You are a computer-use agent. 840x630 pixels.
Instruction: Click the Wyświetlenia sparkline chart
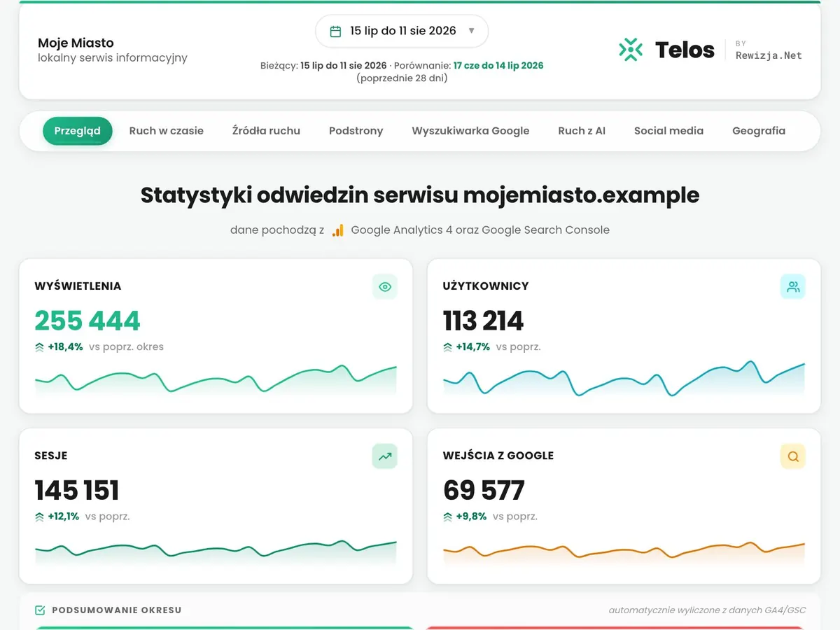tap(216, 381)
